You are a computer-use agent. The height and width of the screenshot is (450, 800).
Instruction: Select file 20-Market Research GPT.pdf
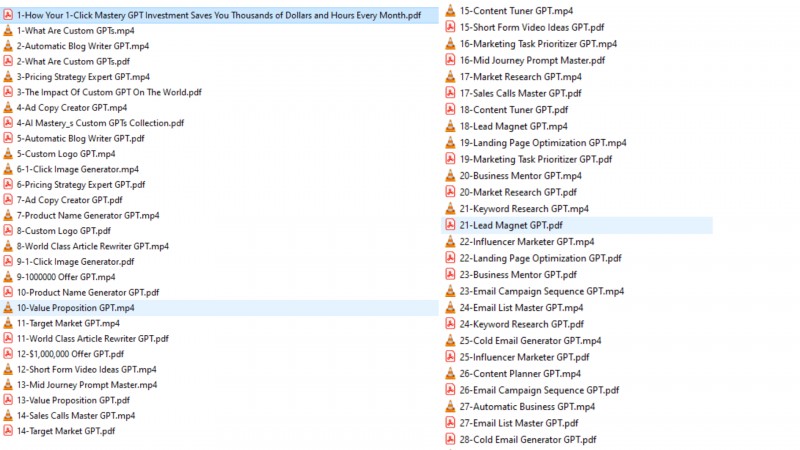click(518, 192)
